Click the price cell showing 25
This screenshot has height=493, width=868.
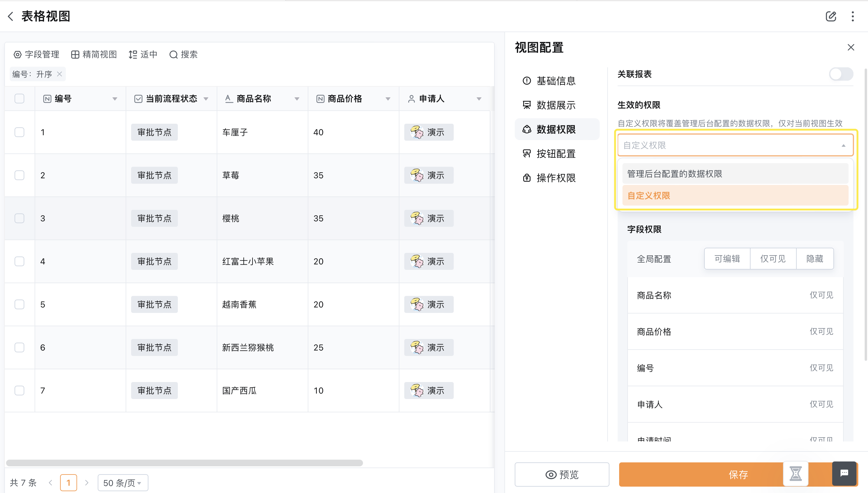coord(354,347)
